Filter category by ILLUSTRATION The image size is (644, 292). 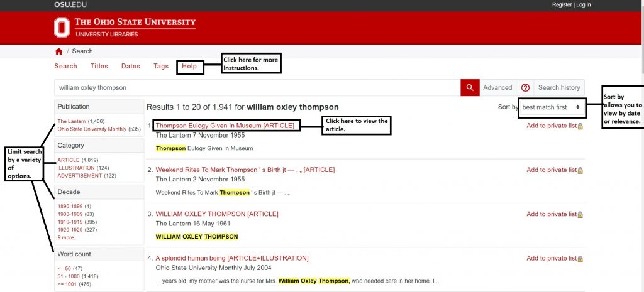76,168
